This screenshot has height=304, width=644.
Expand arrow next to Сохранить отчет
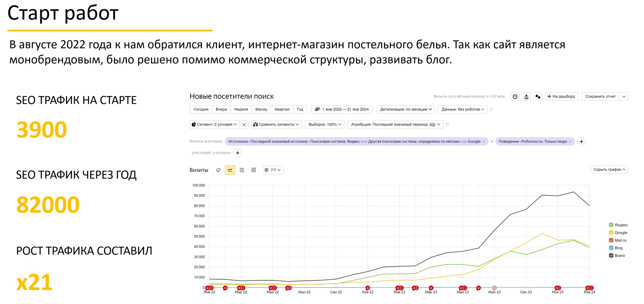tap(624, 97)
